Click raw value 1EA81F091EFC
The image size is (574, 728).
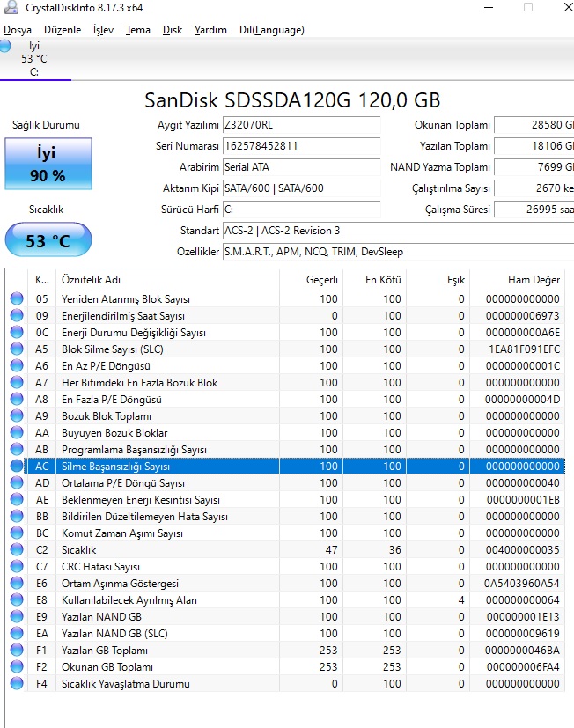coord(524,349)
